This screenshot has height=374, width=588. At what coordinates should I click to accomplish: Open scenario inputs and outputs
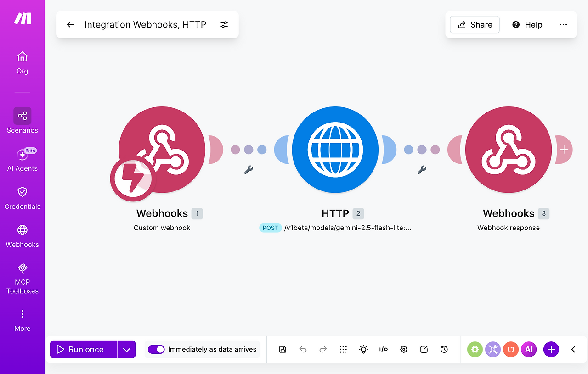[x=384, y=349]
